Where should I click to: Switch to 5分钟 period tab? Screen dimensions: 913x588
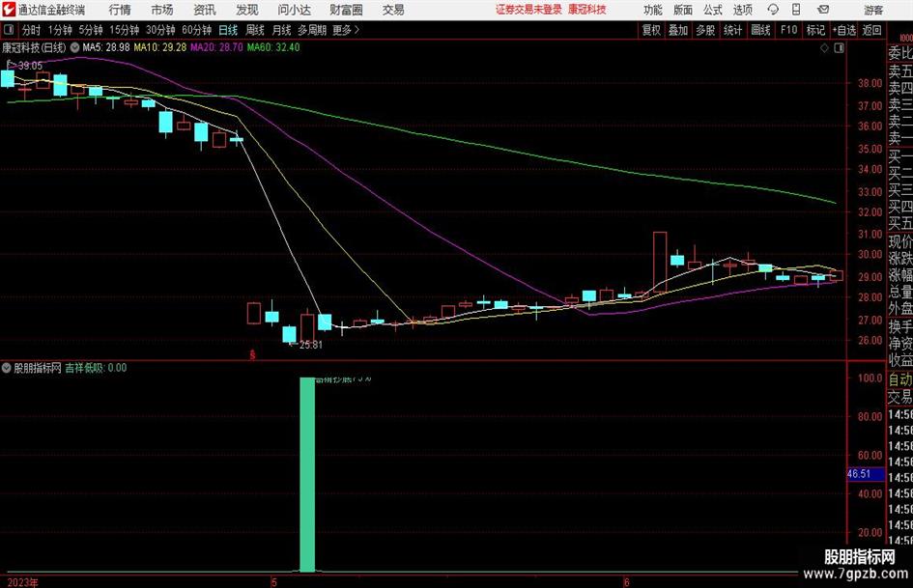pyautogui.click(x=91, y=30)
